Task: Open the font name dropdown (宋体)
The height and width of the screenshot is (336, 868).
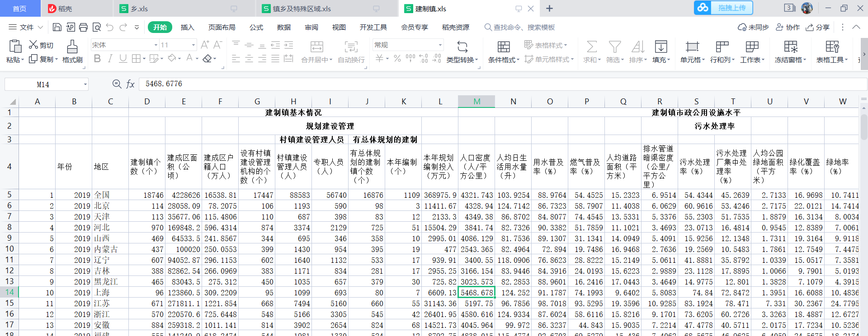Action: (156, 45)
